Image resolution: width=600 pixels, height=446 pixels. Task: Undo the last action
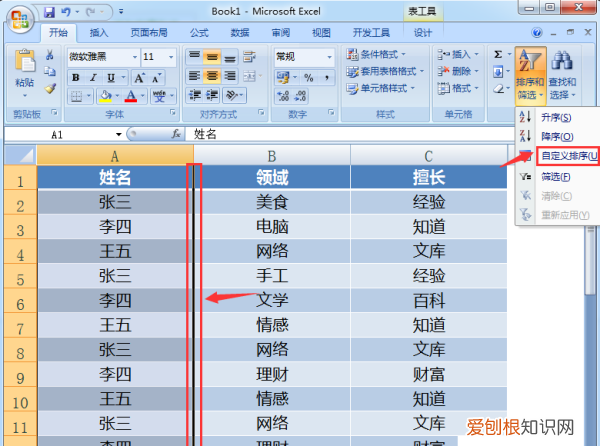66,12
